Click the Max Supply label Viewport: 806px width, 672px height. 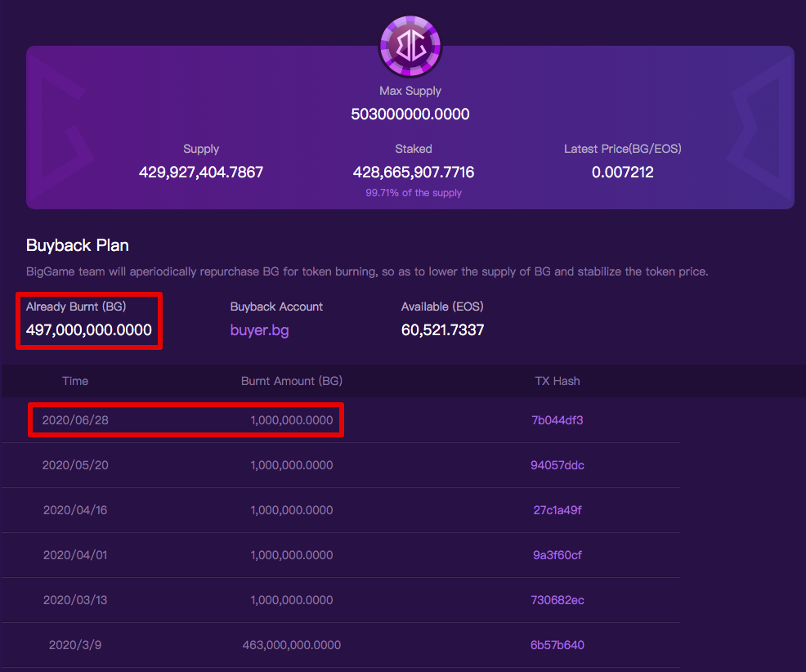pyautogui.click(x=410, y=91)
